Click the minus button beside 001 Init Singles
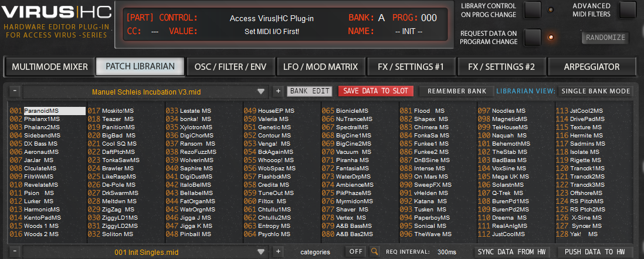The height and width of the screenshot is (259, 644). tap(15, 251)
